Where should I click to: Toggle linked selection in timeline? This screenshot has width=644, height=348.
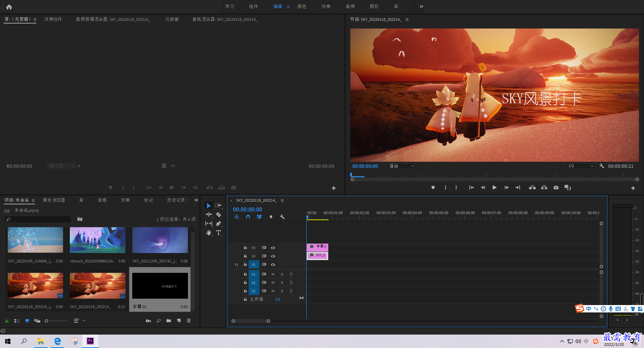pyautogui.click(x=259, y=217)
